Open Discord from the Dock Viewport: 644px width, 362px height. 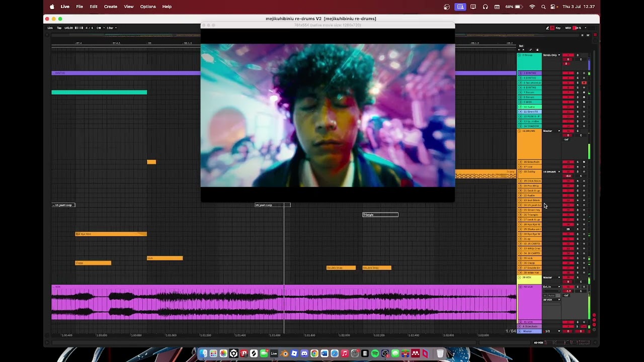[x=304, y=353]
